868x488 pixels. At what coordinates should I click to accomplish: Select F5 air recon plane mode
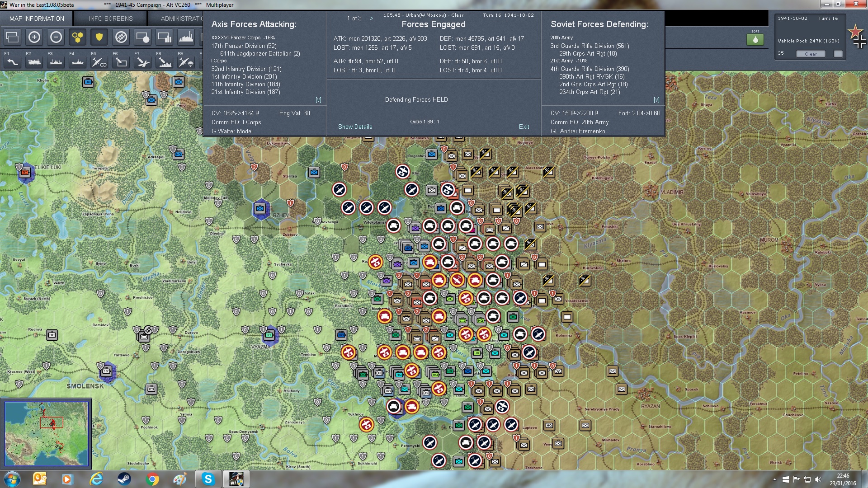99,62
